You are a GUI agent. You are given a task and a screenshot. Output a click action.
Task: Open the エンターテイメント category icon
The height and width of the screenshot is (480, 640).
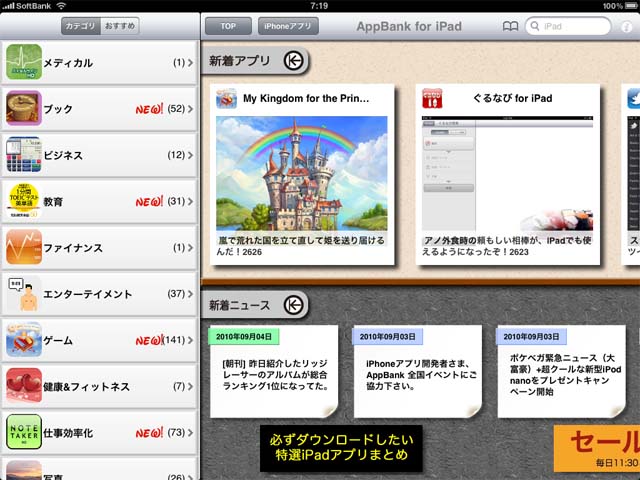pos(24,293)
